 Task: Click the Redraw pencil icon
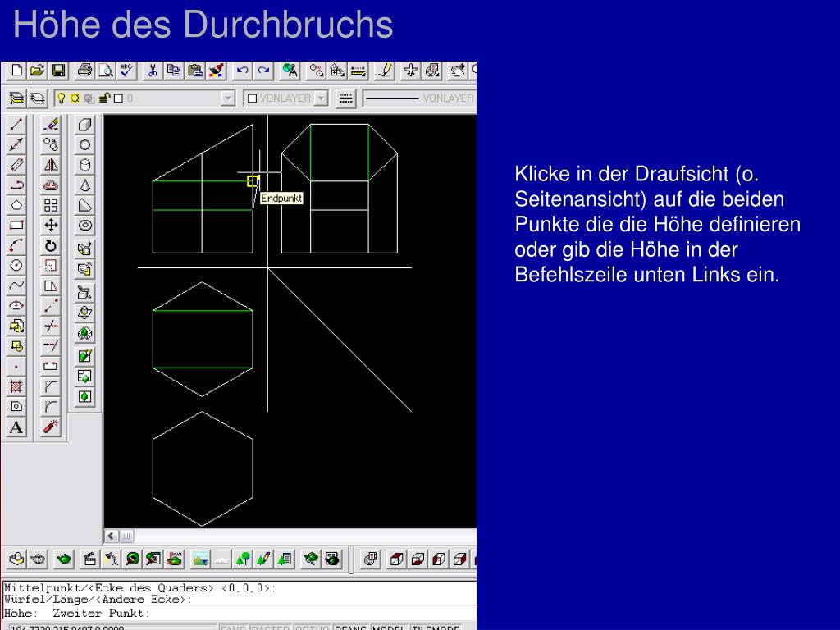coord(385,71)
